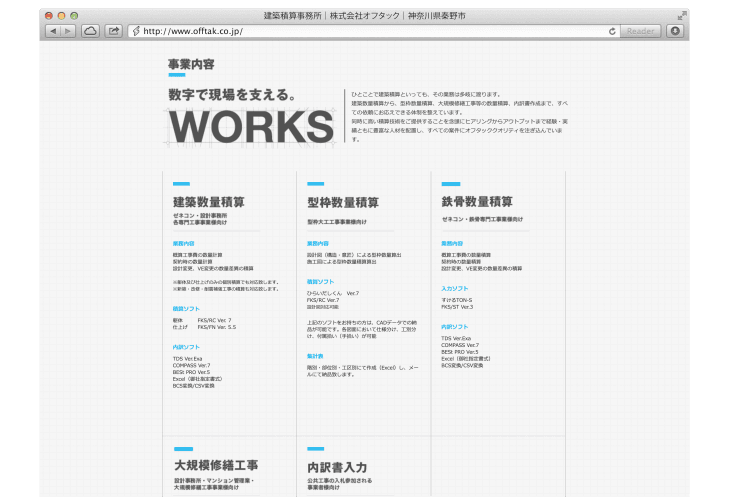The width and height of the screenshot is (730, 500).
Task: Click 'FKS/RC Ver. 7' under 建築数量積算
Action: click(214, 320)
